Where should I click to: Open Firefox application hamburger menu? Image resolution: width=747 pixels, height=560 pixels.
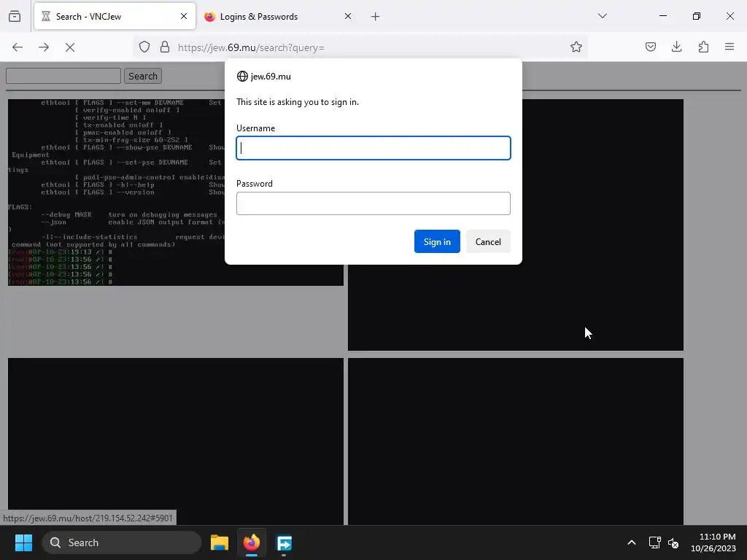[x=729, y=47]
